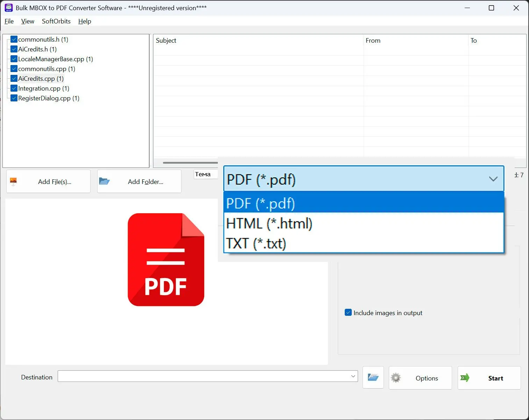Open the Options button
The height and width of the screenshot is (420, 529).
click(420, 378)
